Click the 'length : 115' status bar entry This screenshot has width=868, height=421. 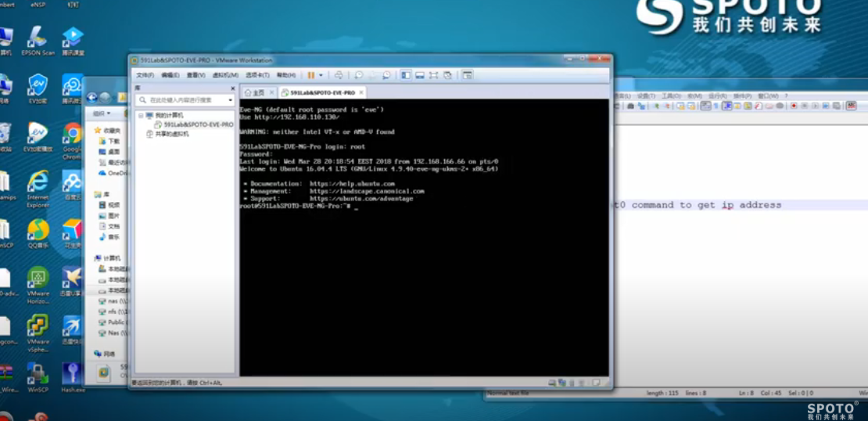pos(662,394)
